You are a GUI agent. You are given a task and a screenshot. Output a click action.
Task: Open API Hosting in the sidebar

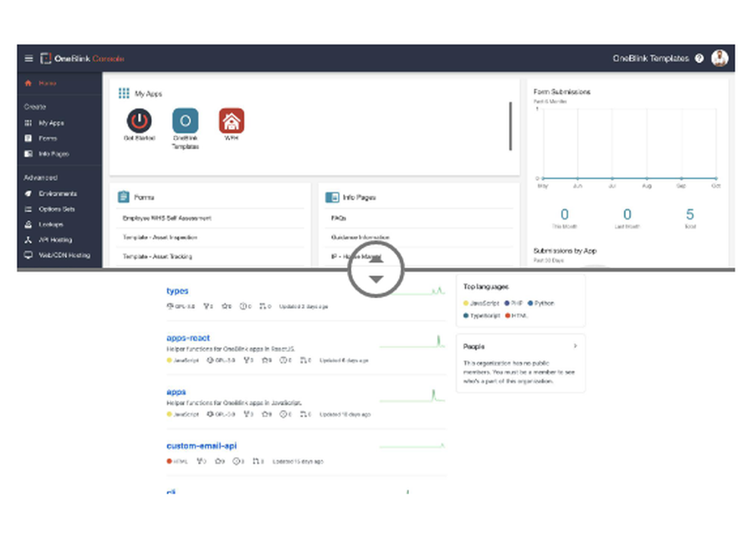(48, 240)
